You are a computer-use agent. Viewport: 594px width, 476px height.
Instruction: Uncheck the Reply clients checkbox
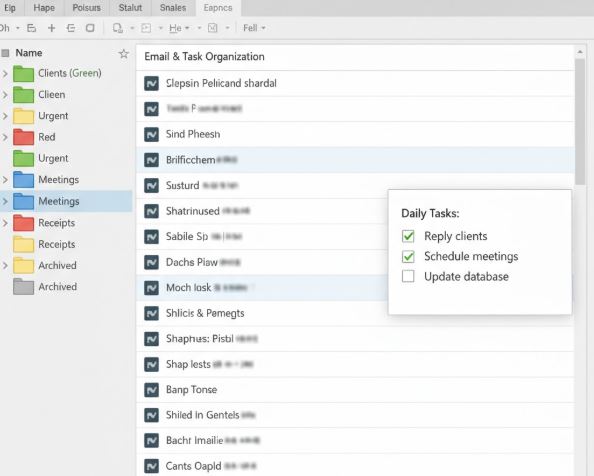click(408, 236)
